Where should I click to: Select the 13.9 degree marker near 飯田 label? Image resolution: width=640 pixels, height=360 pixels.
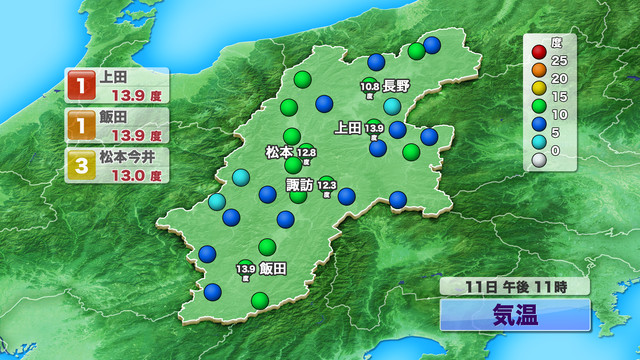246,269
